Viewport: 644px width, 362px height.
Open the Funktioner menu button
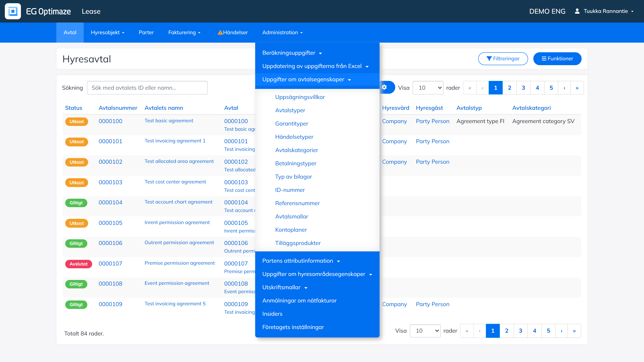(x=557, y=59)
